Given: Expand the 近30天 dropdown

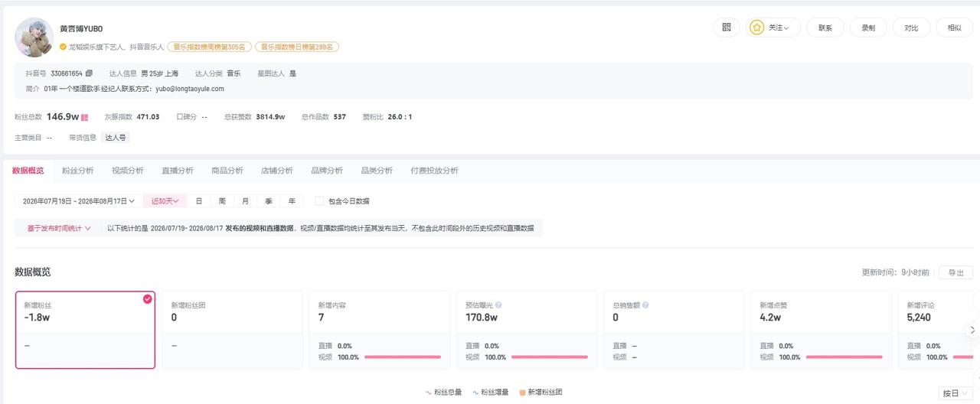Looking at the screenshot, I should click(165, 201).
